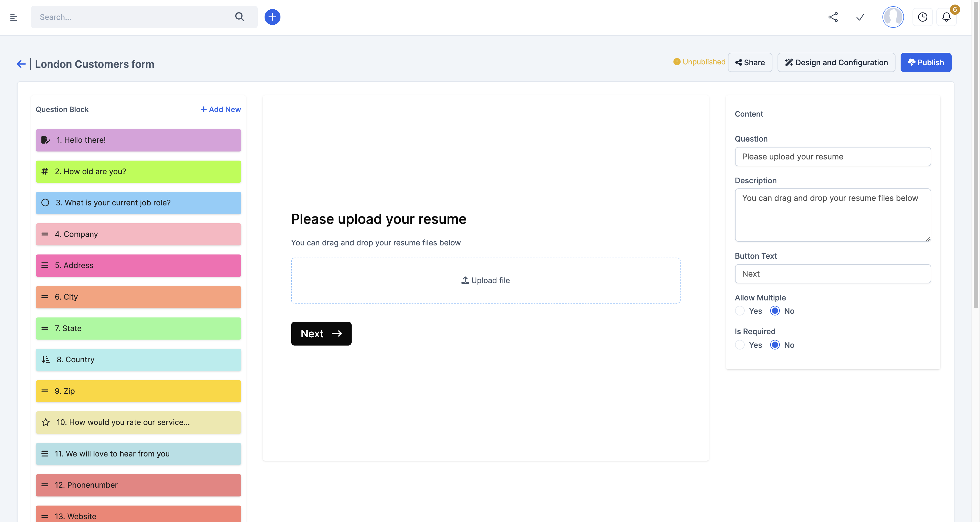Select question '3. What is your current job role?'
Screen dimensions: 980x522
pyautogui.click(x=138, y=203)
